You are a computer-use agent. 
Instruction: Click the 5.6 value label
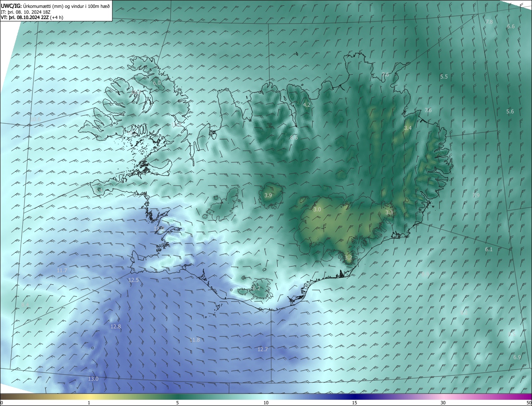510,111
